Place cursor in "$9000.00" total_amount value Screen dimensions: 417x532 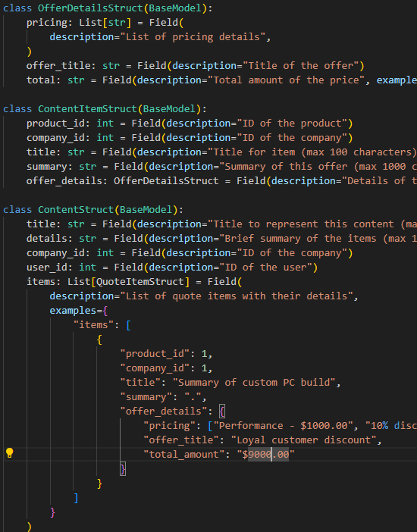[x=266, y=454]
